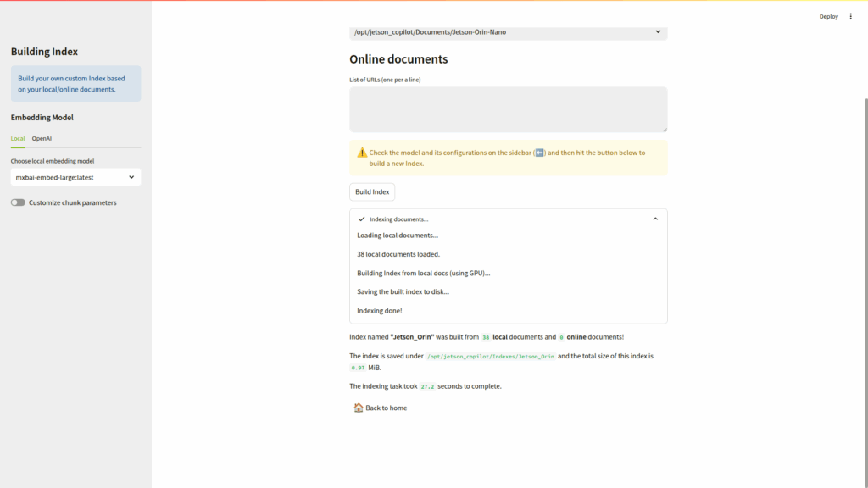Click the warning triangle icon in yellow notice
This screenshot has height=488, width=868.
tap(362, 152)
